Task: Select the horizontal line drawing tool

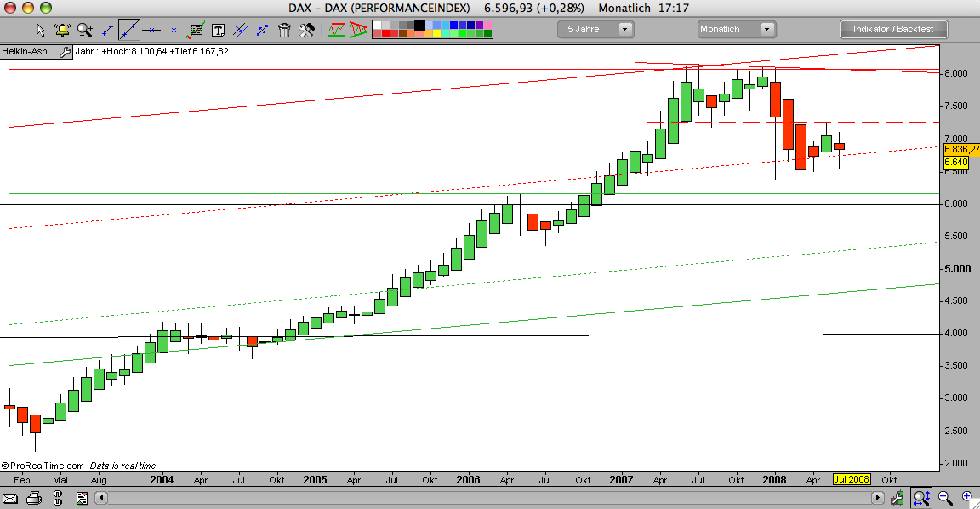Action: click(151, 30)
